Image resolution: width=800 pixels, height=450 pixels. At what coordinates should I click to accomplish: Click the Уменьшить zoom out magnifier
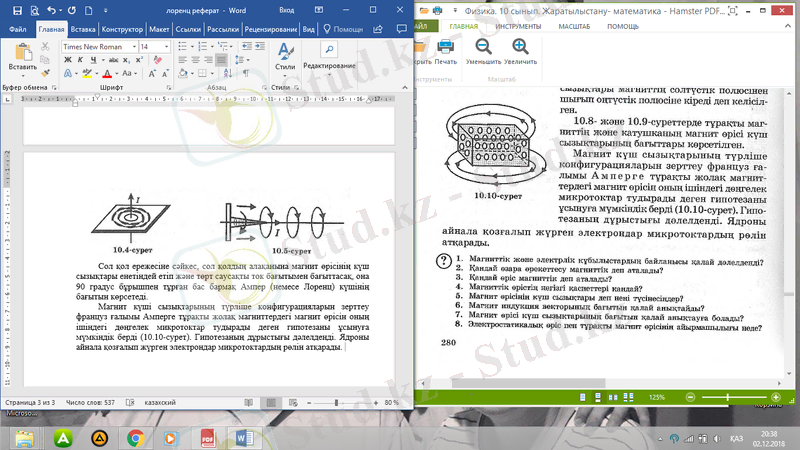(x=483, y=49)
